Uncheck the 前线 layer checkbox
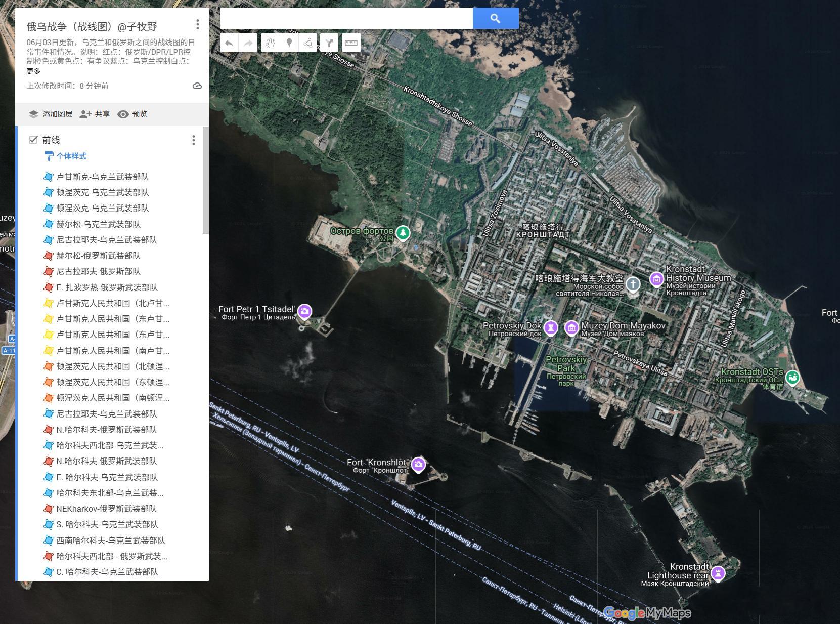The height and width of the screenshot is (624, 840). pyautogui.click(x=34, y=140)
